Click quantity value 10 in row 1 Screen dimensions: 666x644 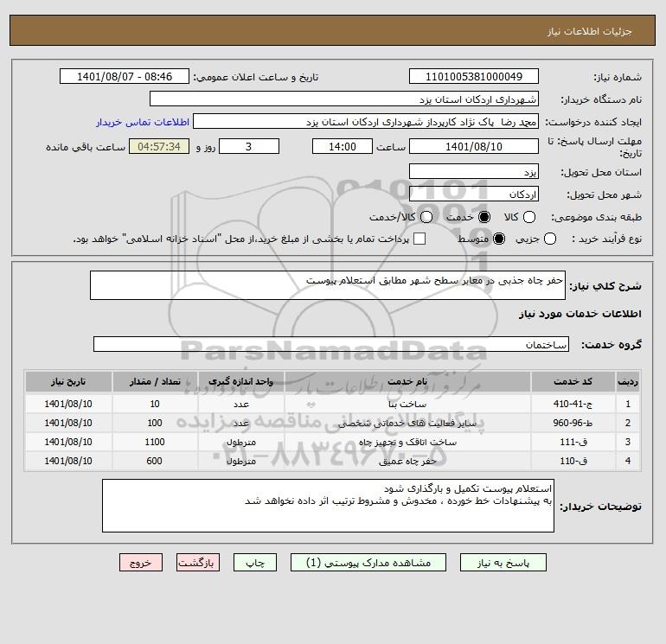155,404
